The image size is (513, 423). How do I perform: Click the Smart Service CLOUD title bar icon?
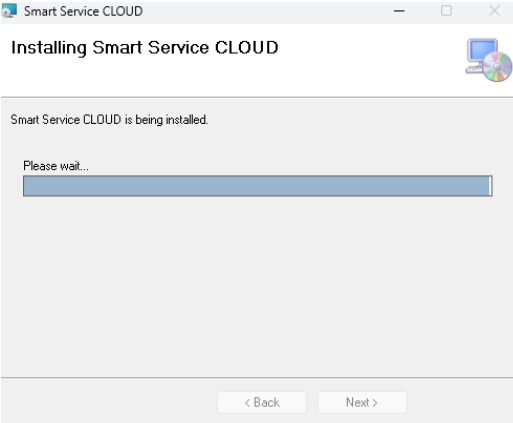tap(9, 11)
